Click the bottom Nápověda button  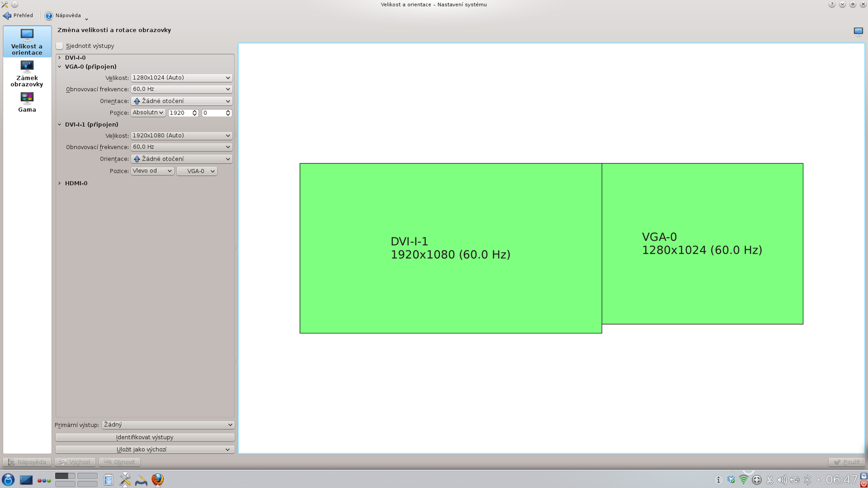27,462
